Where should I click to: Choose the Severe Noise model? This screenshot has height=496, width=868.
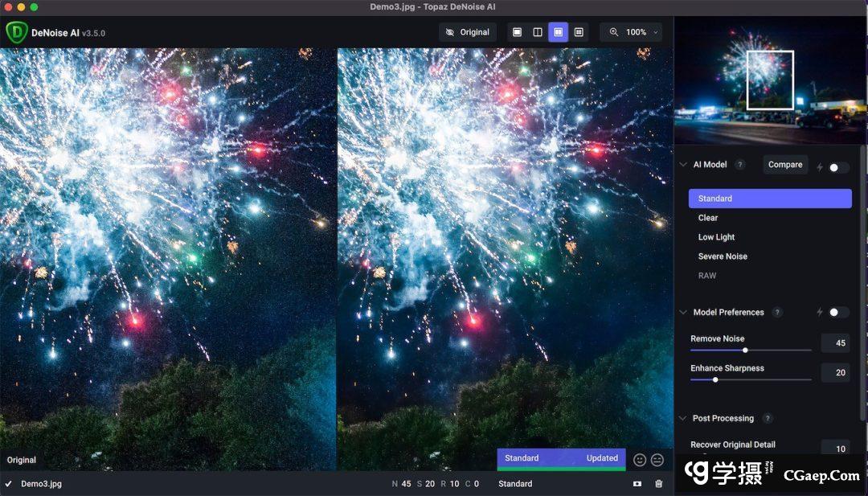click(x=723, y=256)
